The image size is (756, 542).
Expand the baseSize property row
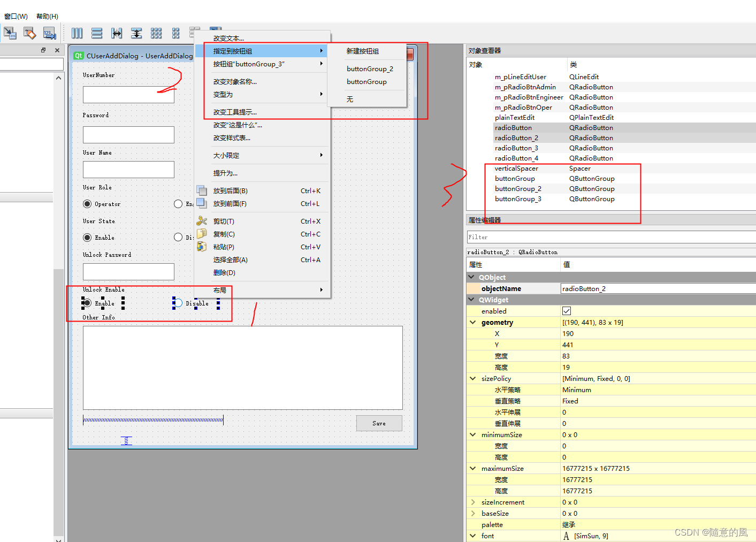click(x=473, y=513)
